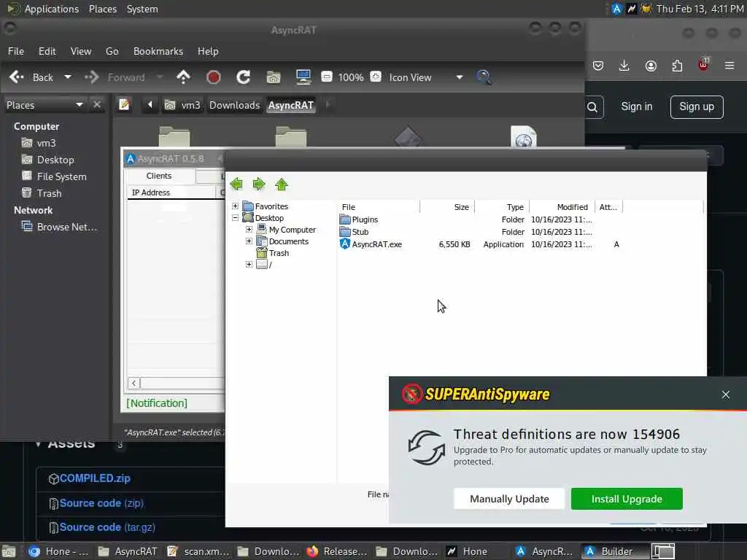Click green forward arrow in file dialog
The height and width of the screenshot is (560, 747).
point(259,184)
